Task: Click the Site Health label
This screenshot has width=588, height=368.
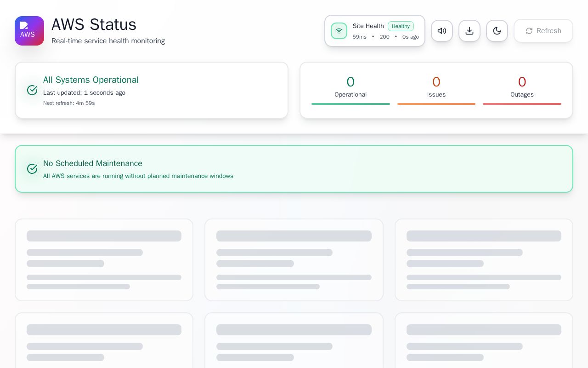Action: [368, 26]
